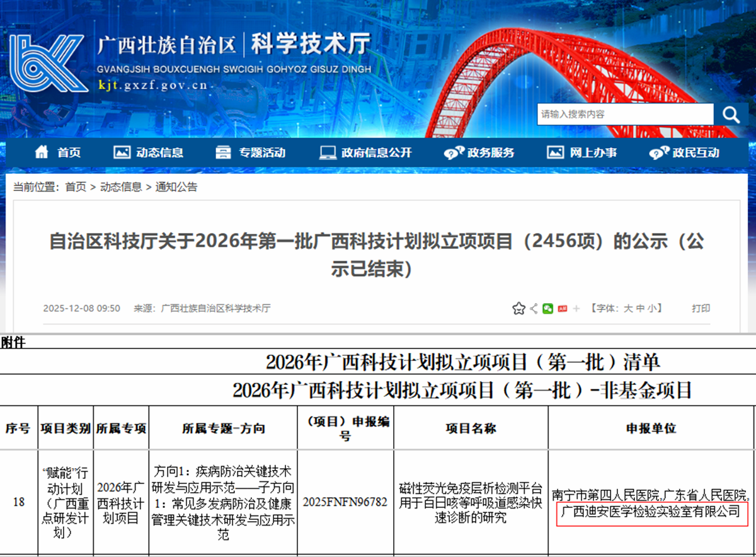This screenshot has height=557, width=756.
Task: Click the 打印 print link
Action: tap(701, 309)
